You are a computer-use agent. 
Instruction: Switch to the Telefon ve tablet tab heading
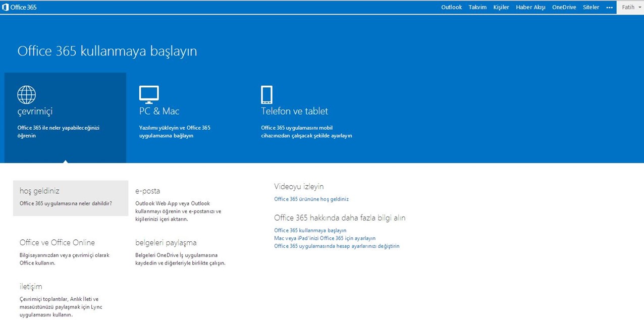(x=294, y=111)
